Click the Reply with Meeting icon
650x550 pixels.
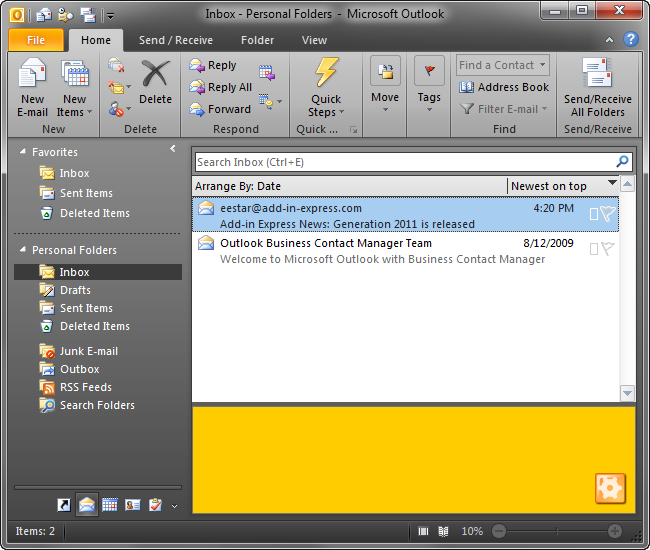(x=267, y=73)
